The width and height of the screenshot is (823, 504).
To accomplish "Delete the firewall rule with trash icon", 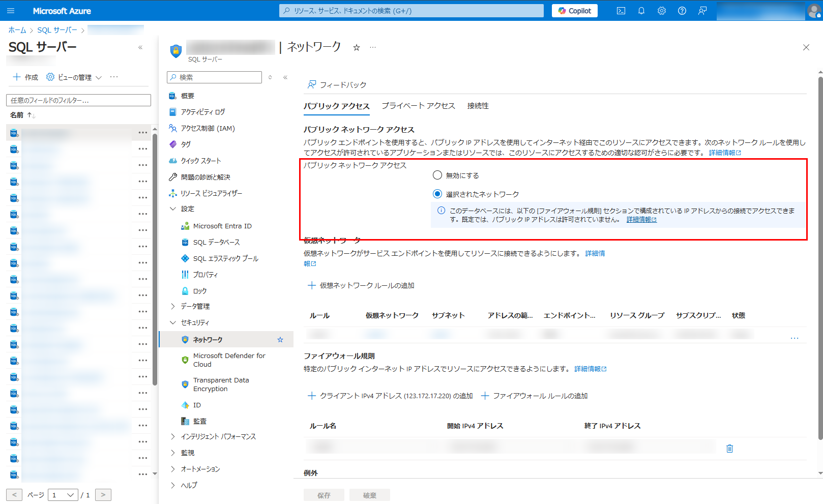I will coord(730,448).
